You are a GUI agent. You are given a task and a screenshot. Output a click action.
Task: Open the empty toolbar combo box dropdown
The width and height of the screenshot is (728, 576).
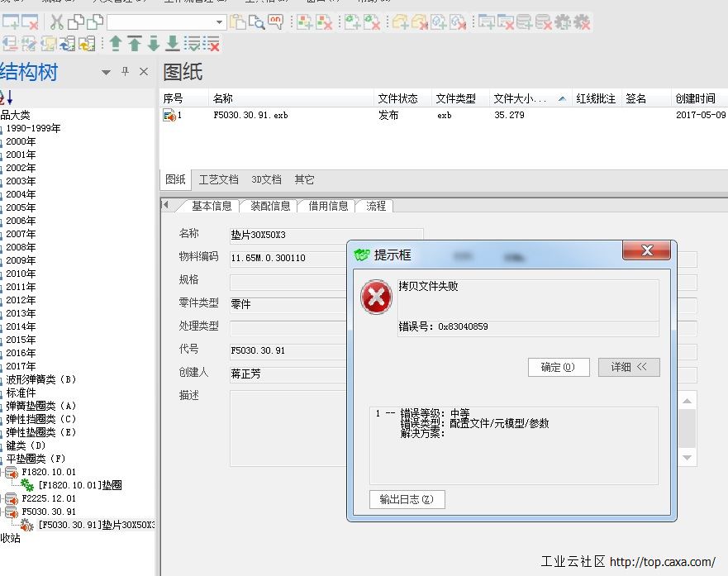(x=219, y=21)
